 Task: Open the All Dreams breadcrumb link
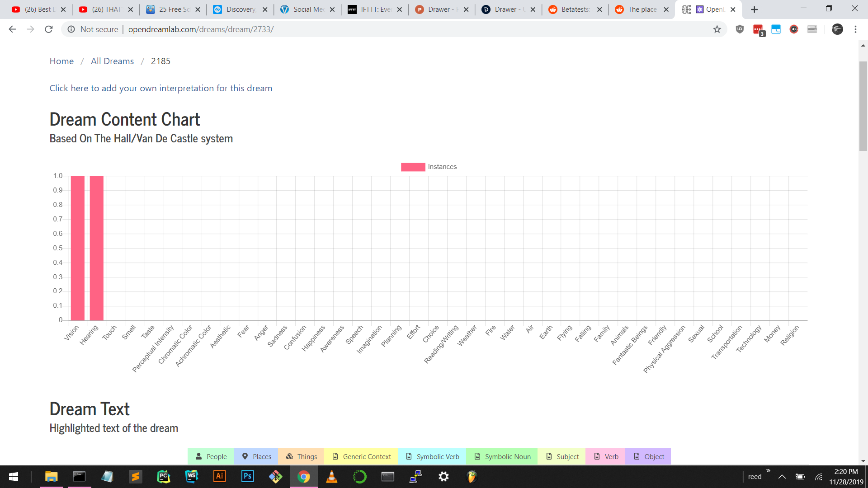112,61
